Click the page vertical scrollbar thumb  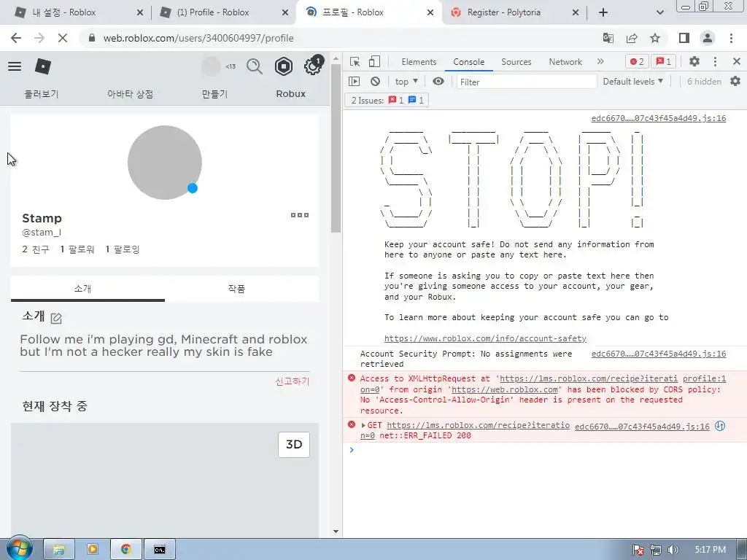(x=336, y=149)
